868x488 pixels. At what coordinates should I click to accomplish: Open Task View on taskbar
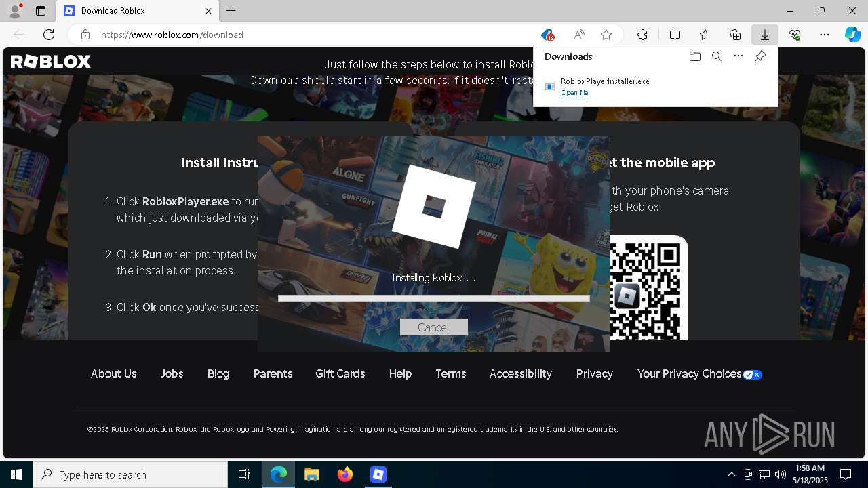(244, 474)
